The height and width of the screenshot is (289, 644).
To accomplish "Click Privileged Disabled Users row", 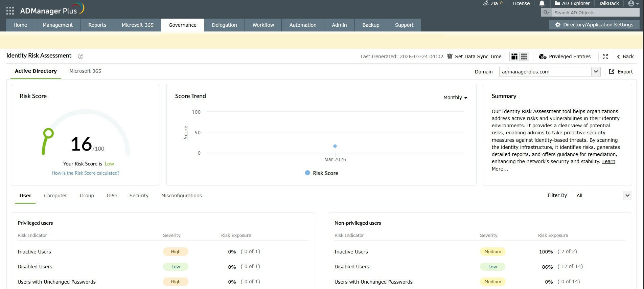I will coord(163,267).
